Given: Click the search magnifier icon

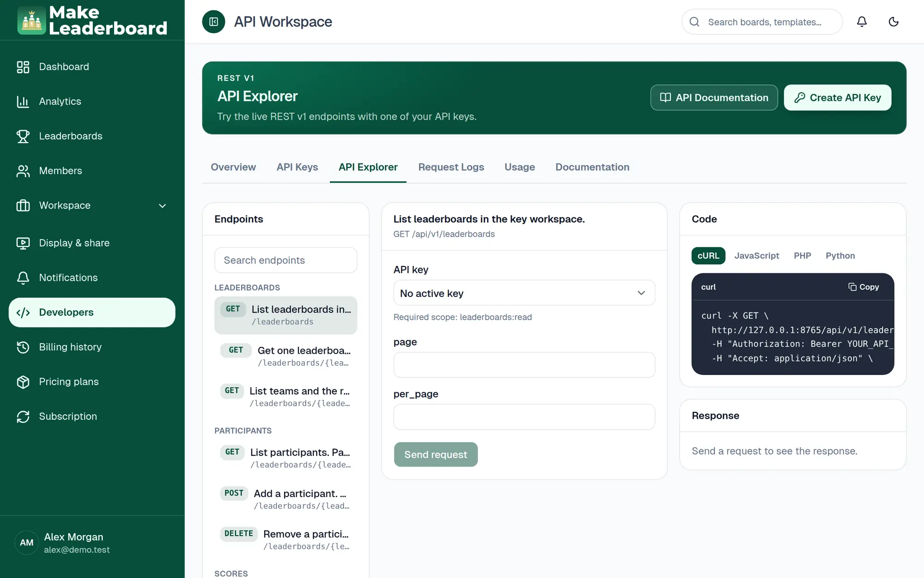Looking at the screenshot, I should (694, 22).
